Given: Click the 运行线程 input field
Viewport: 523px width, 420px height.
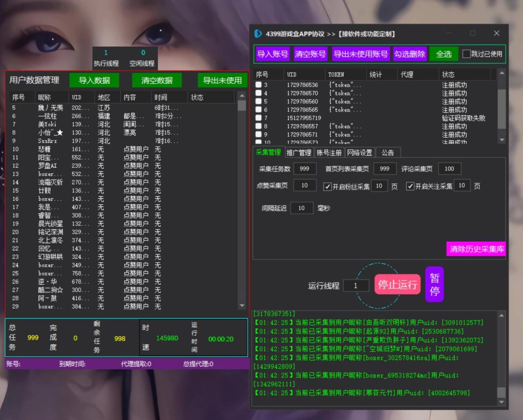Looking at the screenshot, I should pos(356,286).
